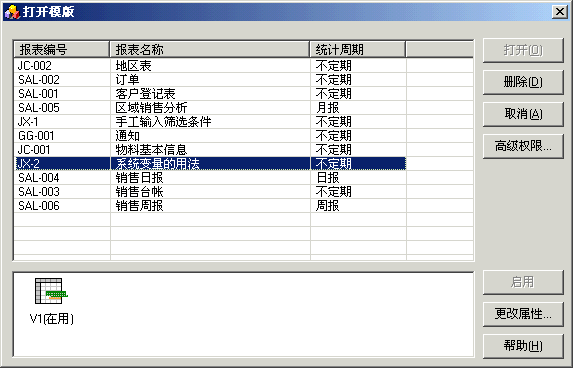Select the 地区表 report name

tap(133, 66)
